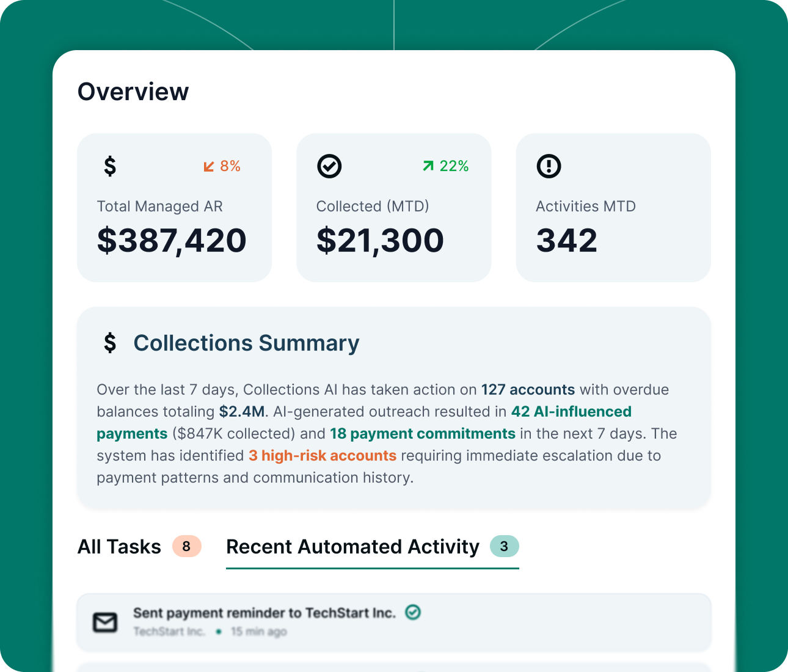Click the green check beside TechStart reminder
Image resolution: width=788 pixels, height=672 pixels.
click(413, 612)
